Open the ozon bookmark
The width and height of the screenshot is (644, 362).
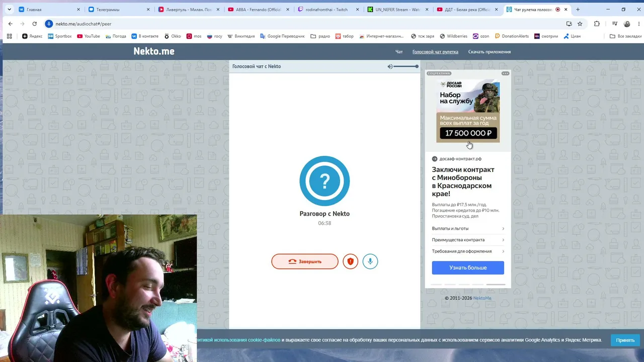[x=481, y=36]
